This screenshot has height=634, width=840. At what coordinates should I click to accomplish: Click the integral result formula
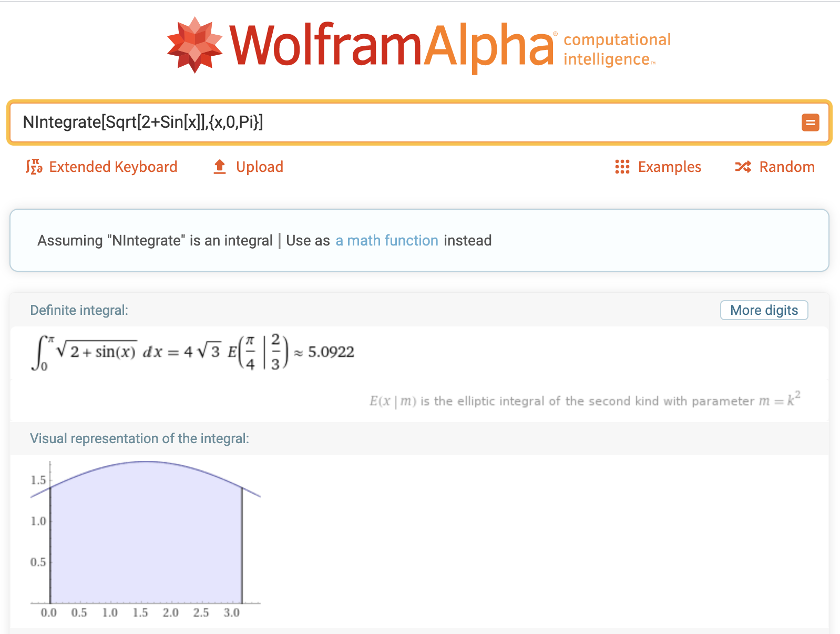[x=193, y=352]
